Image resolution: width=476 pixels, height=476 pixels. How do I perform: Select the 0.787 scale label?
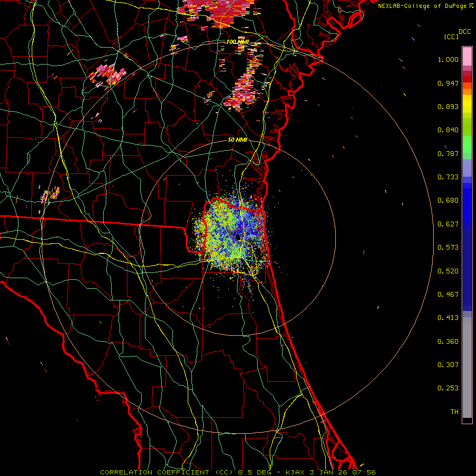click(x=448, y=153)
